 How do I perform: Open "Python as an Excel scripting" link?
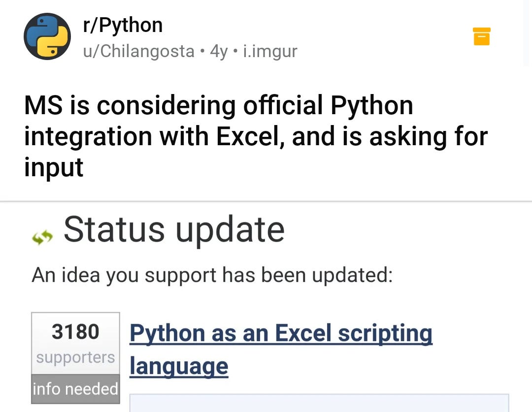coord(281,334)
